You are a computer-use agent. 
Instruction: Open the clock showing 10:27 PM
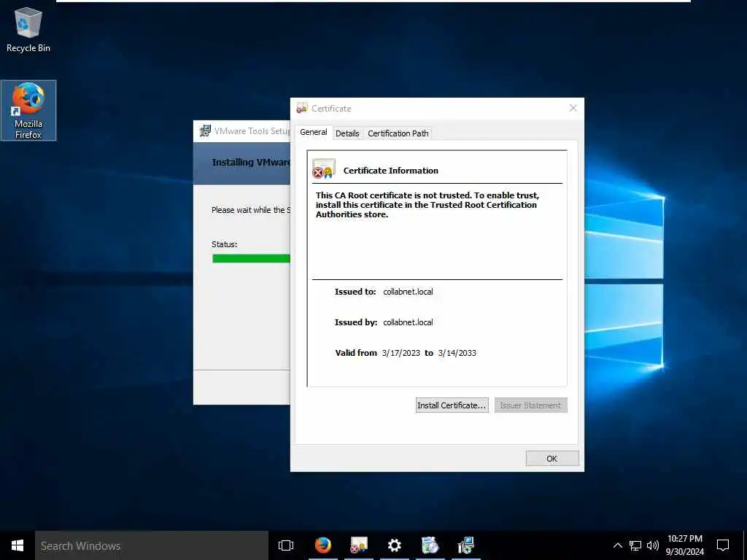coord(684,545)
